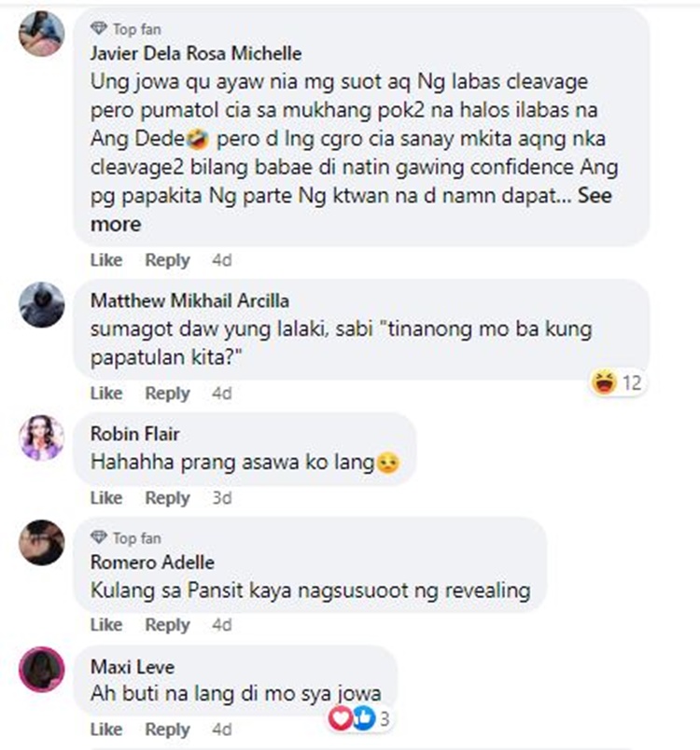The height and width of the screenshot is (750, 700).
Task: Click the Robin Flair name link
Action: 135,434
